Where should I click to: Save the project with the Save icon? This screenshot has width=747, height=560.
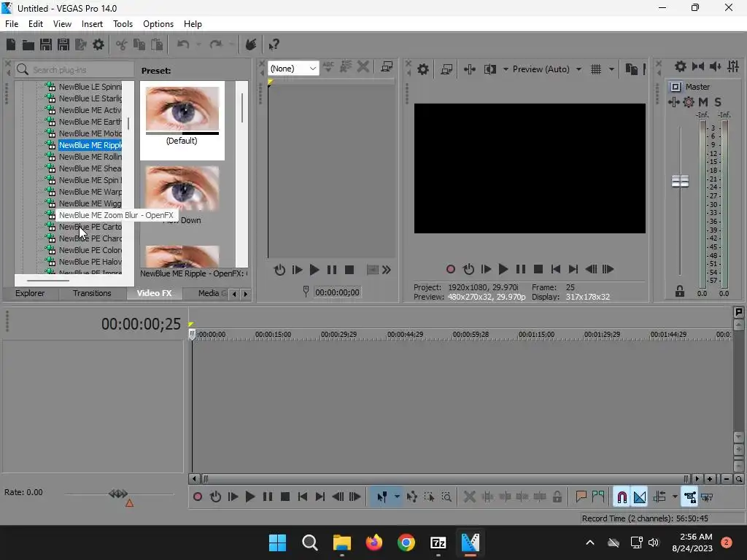coord(46,44)
